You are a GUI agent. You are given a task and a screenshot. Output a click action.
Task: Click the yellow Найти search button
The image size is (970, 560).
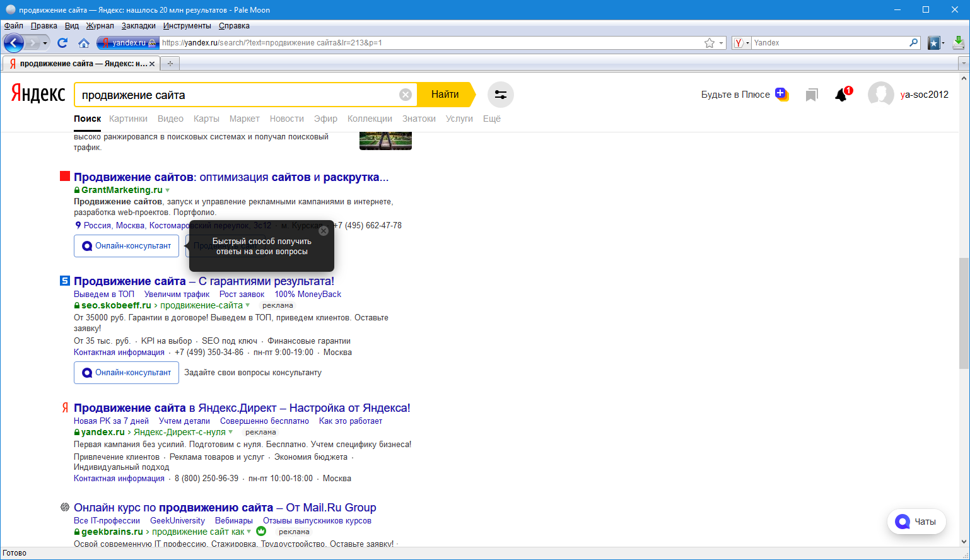point(447,95)
